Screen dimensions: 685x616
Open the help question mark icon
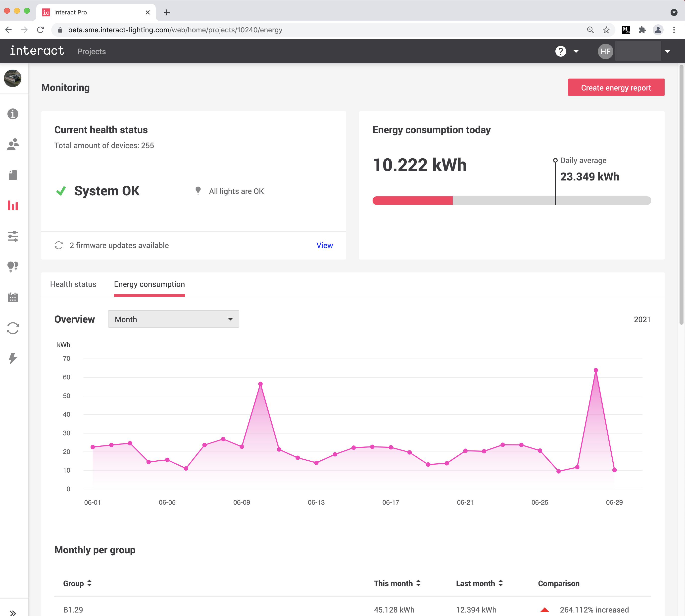click(x=561, y=51)
